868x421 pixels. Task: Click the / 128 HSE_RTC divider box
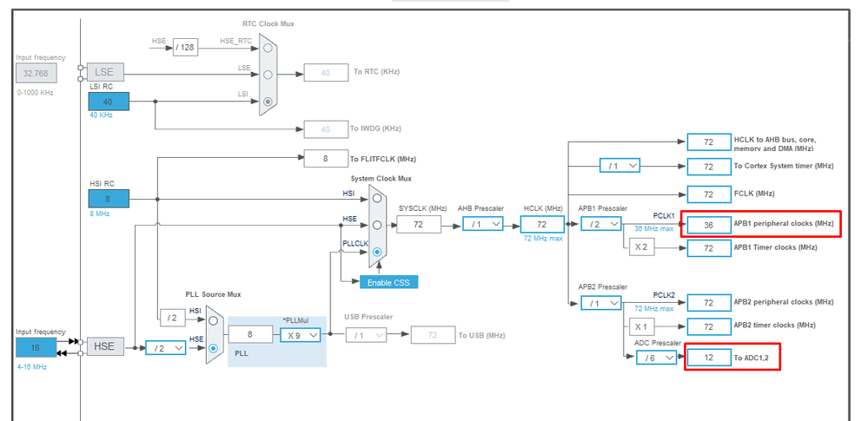tap(185, 48)
